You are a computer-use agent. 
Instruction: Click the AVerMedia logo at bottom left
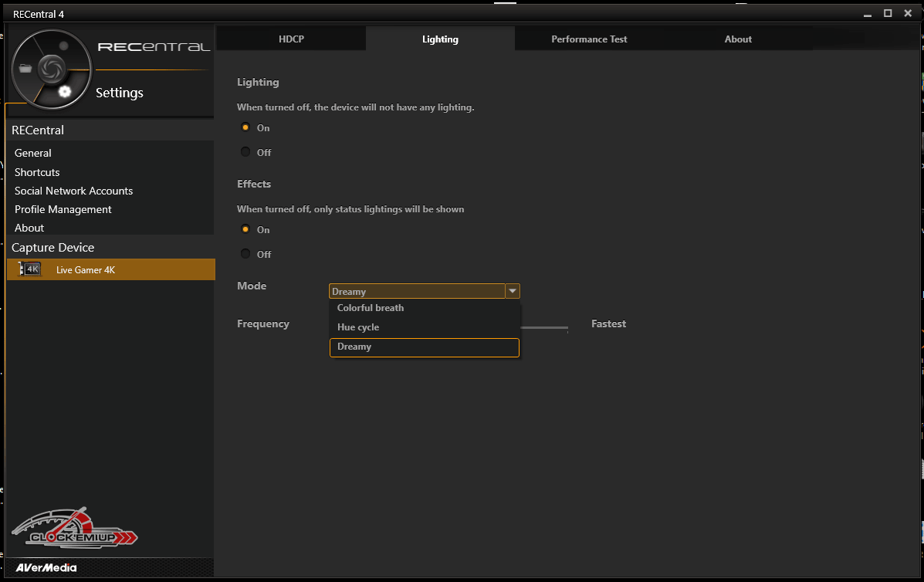46,568
